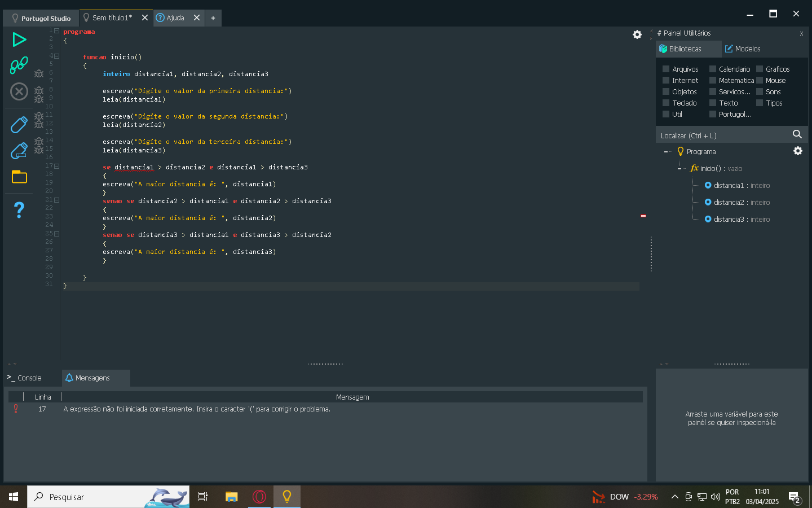
Task: Click the taskbar Pesquisar search box
Action: coord(108,497)
